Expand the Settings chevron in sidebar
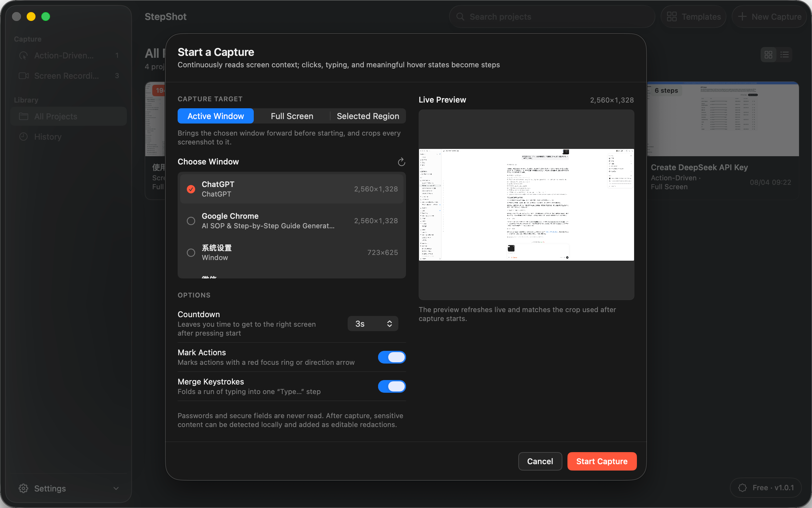Image resolution: width=812 pixels, height=508 pixels. tap(116, 488)
